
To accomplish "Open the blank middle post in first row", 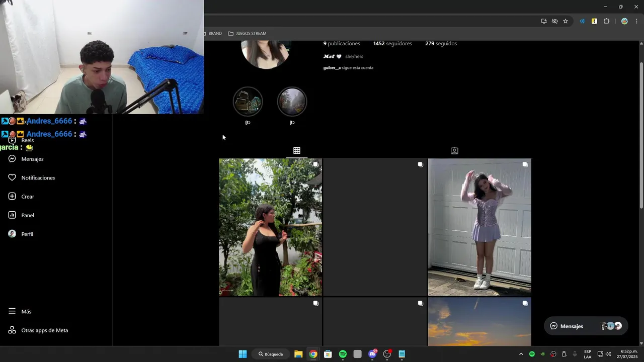I will point(375,227).
